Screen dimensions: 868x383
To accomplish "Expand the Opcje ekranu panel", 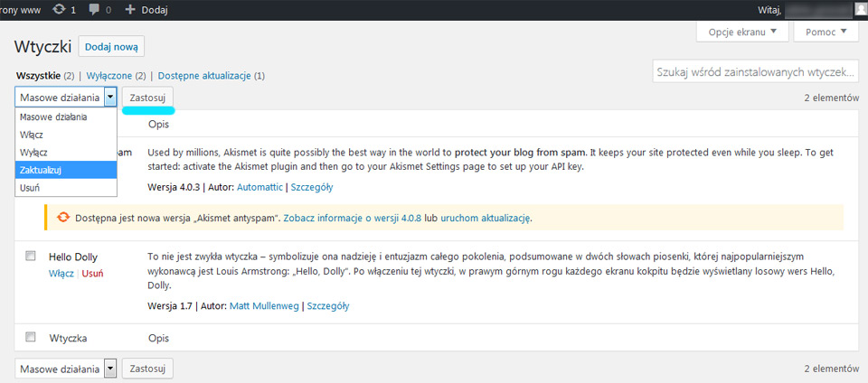I will 741,32.
